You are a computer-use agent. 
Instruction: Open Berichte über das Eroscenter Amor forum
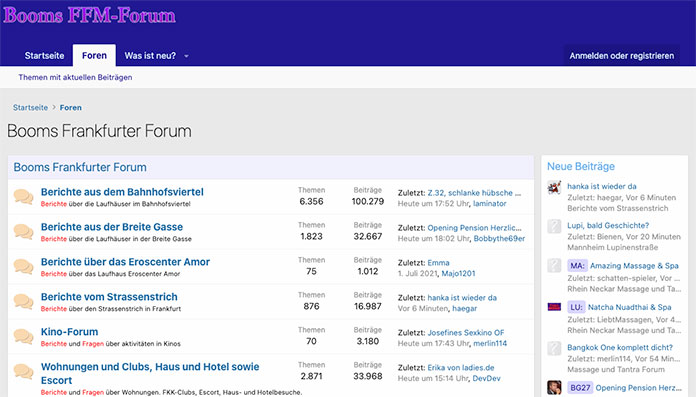tap(125, 262)
